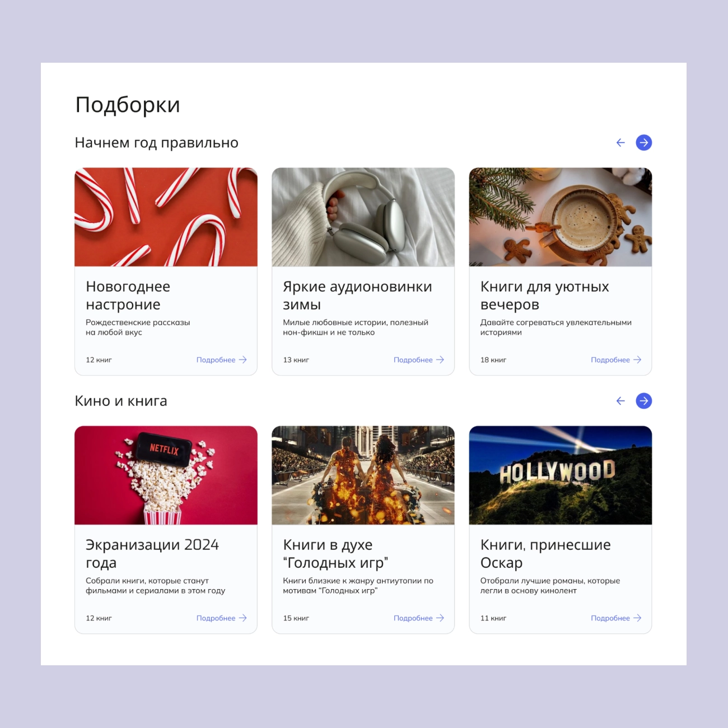The height and width of the screenshot is (728, 728).
Task: Open "Подробнее" on Книги, принесшие Оскар card
Action: [616, 618]
